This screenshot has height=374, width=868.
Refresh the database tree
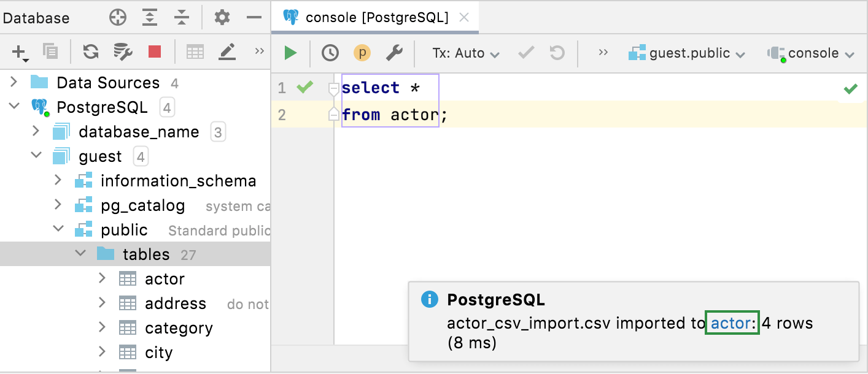[91, 52]
